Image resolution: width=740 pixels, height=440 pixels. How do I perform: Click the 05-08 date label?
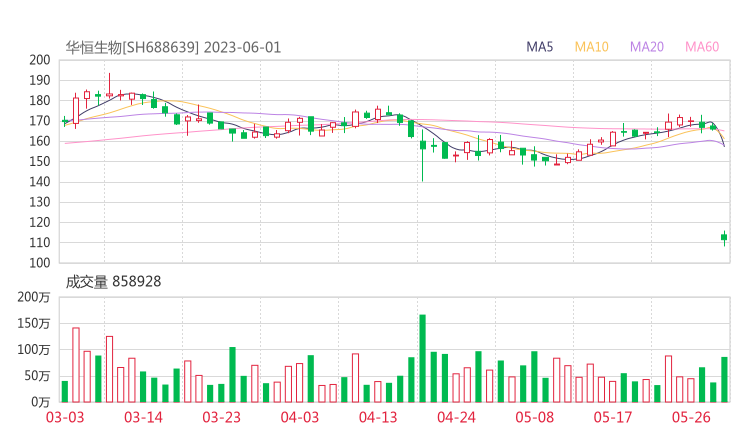534,417
